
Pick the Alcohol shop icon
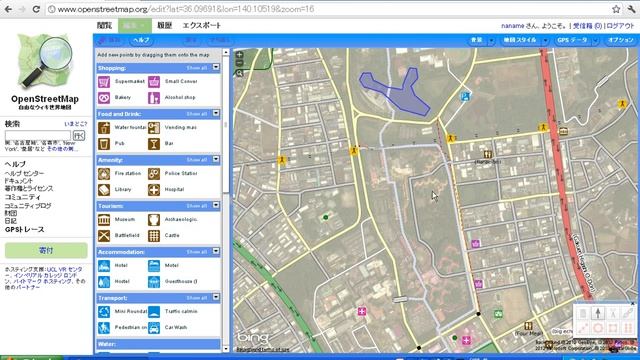pos(154,98)
